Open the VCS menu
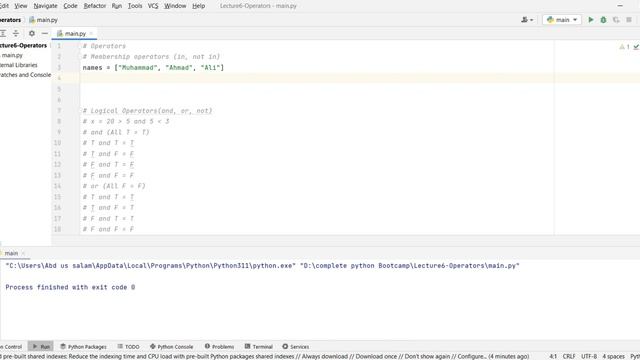Viewport: 640px width, 360px height. [x=153, y=6]
